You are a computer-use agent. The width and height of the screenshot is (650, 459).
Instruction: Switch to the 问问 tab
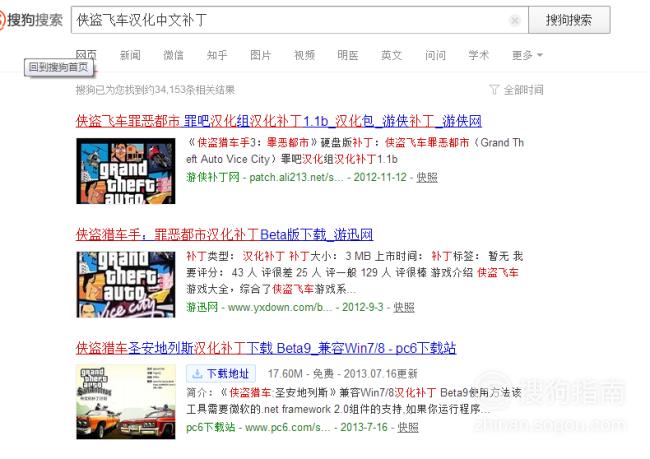[x=435, y=55]
